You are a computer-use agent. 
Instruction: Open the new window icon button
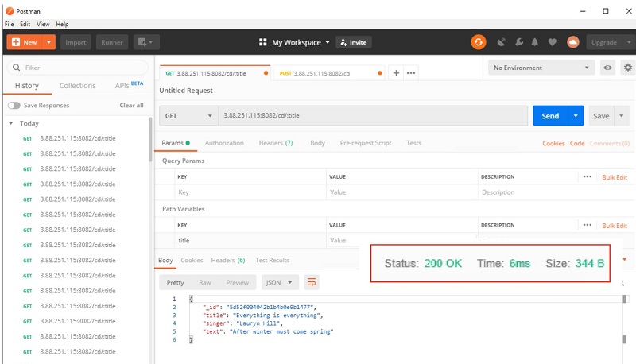tap(146, 42)
